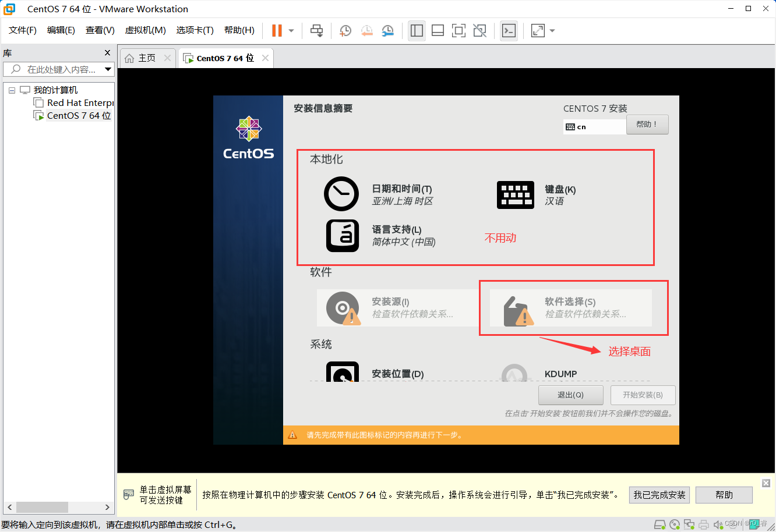Open the power options dropdown next to pause
Screen dimensions: 776x532
click(x=291, y=31)
